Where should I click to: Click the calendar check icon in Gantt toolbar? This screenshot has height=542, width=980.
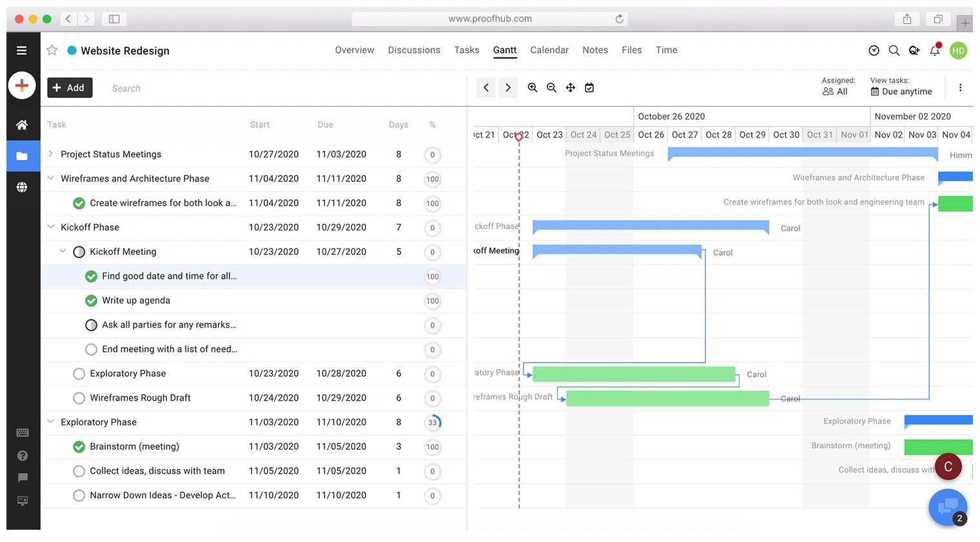589,88
